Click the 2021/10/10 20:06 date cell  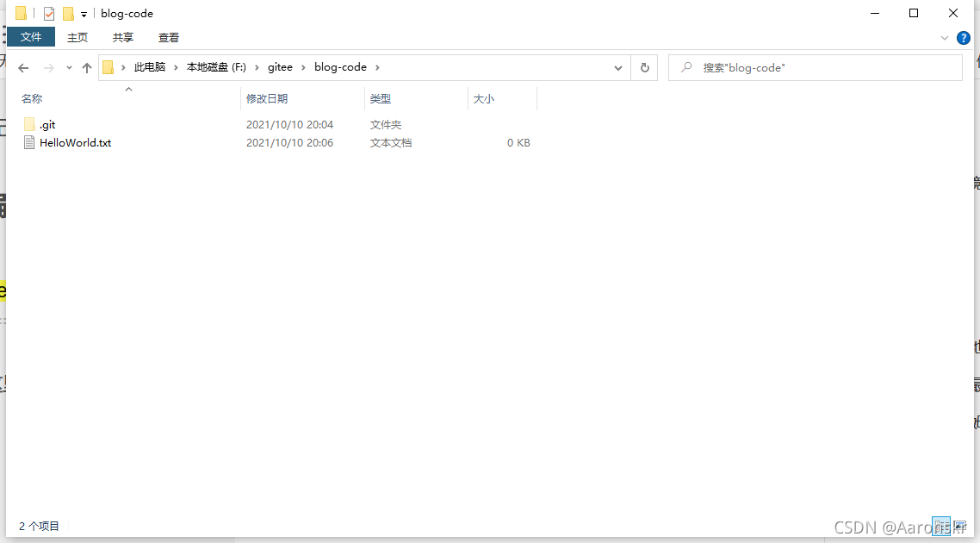tap(290, 142)
